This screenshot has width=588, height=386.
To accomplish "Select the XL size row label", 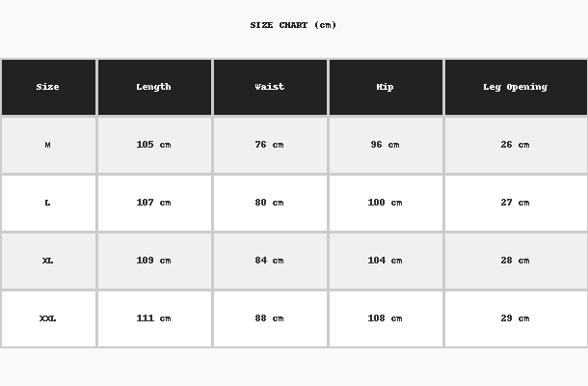I will [x=48, y=261].
